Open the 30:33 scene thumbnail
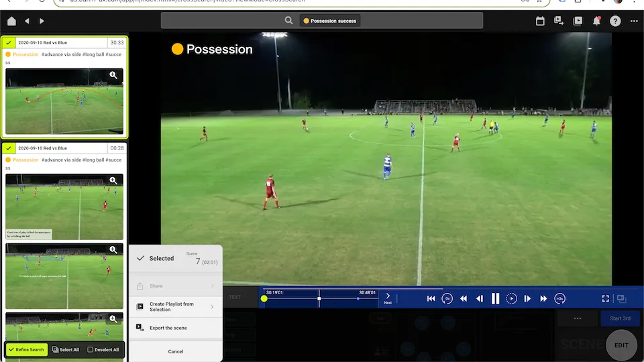Image resolution: width=644 pixels, height=362 pixels. [x=64, y=101]
